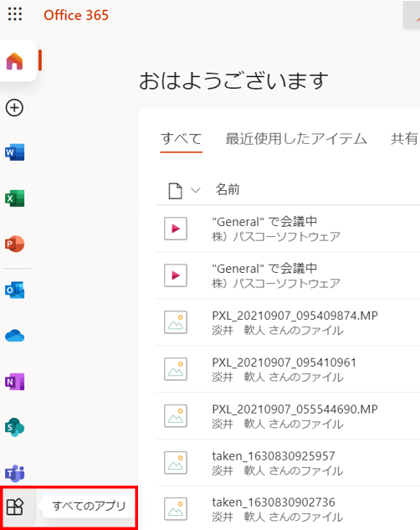Open Teams from the sidebar
The image size is (420, 530).
tap(14, 473)
